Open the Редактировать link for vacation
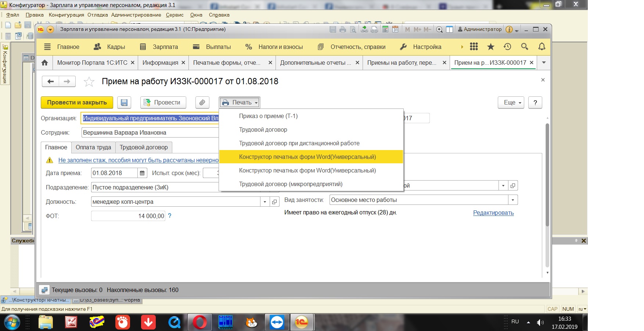This screenshot has width=644, height=331. click(493, 213)
